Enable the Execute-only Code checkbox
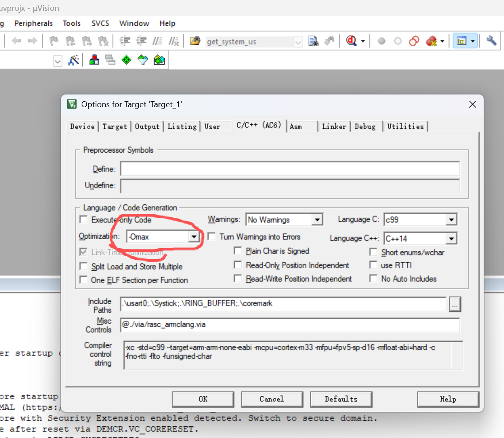504x438 pixels. [x=84, y=220]
